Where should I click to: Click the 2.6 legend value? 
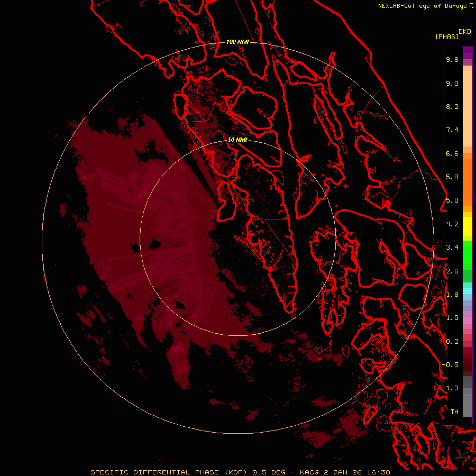[x=452, y=271]
